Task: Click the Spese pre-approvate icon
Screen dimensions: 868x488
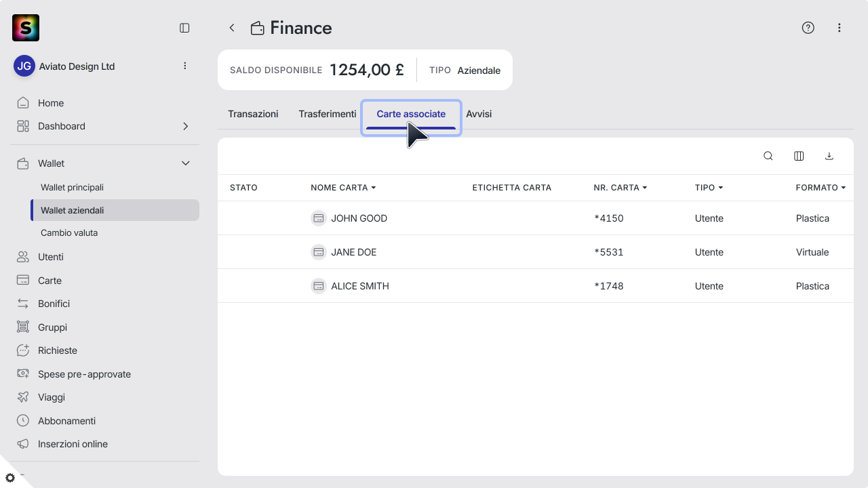Action: pyautogui.click(x=23, y=374)
